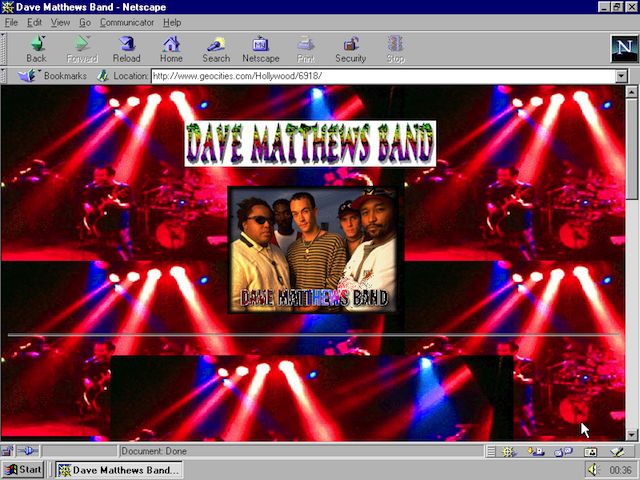The image size is (640, 480).
Task: Click the Netscape N logo
Action: pyautogui.click(x=624, y=49)
